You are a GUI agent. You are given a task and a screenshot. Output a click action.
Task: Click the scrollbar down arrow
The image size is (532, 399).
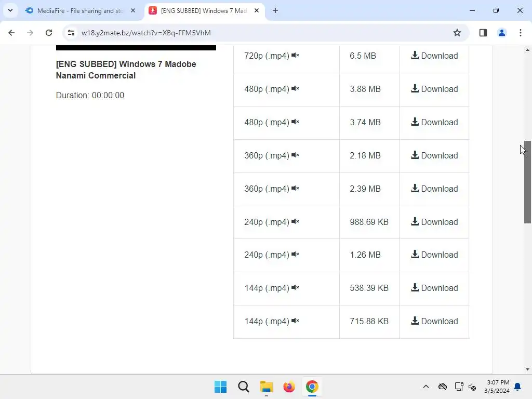click(x=527, y=369)
